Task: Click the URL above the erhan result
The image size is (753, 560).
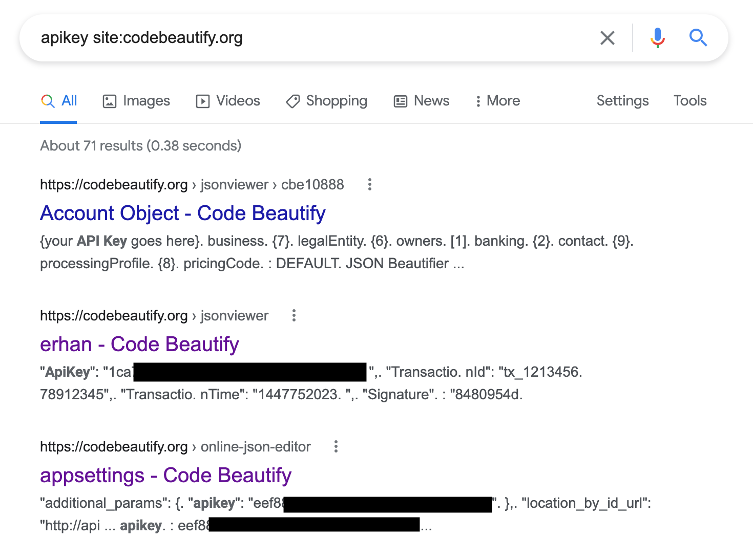Action: pos(154,316)
